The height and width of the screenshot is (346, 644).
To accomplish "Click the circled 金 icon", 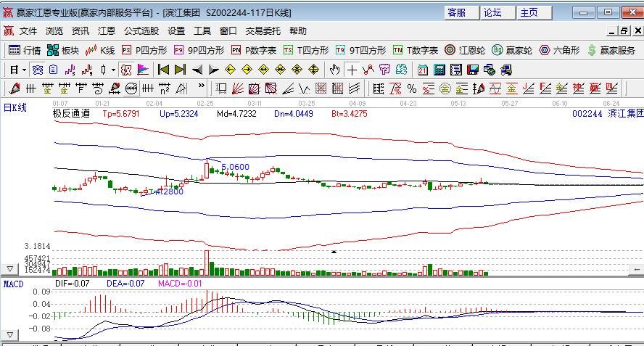I will point(445,88).
